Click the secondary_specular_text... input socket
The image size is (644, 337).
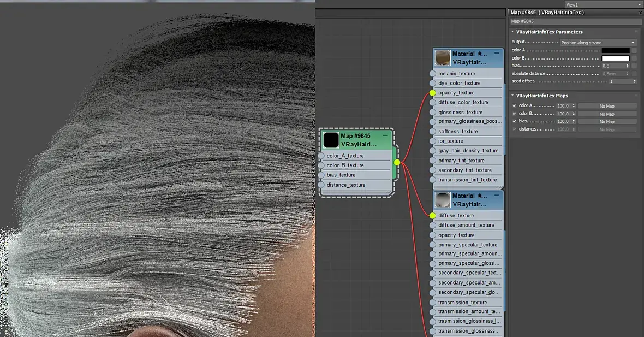click(432, 273)
